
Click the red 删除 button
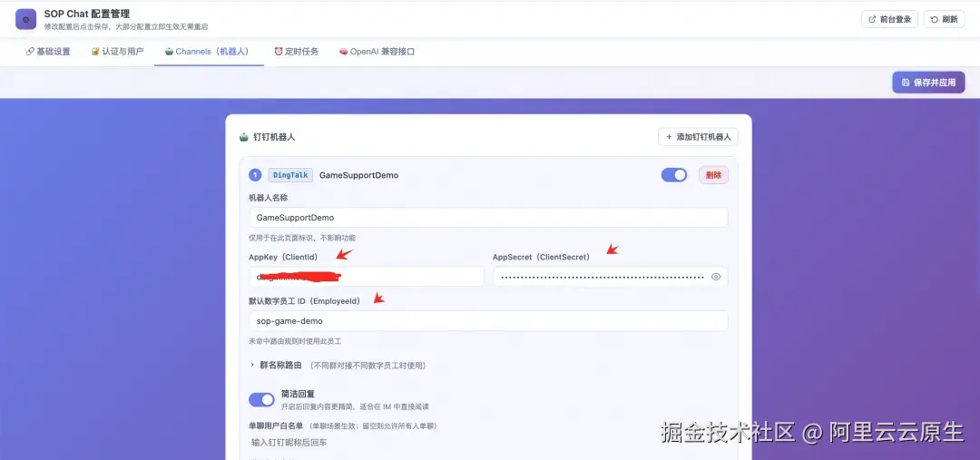click(713, 175)
